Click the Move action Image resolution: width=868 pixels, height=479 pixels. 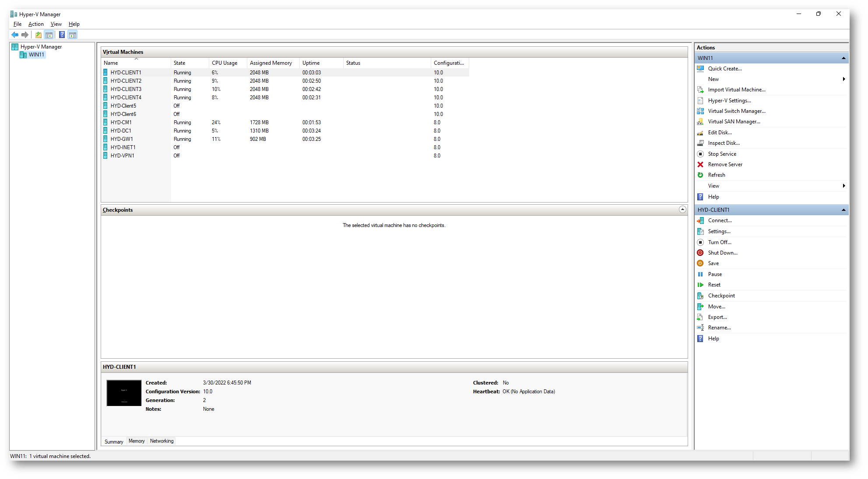click(717, 307)
